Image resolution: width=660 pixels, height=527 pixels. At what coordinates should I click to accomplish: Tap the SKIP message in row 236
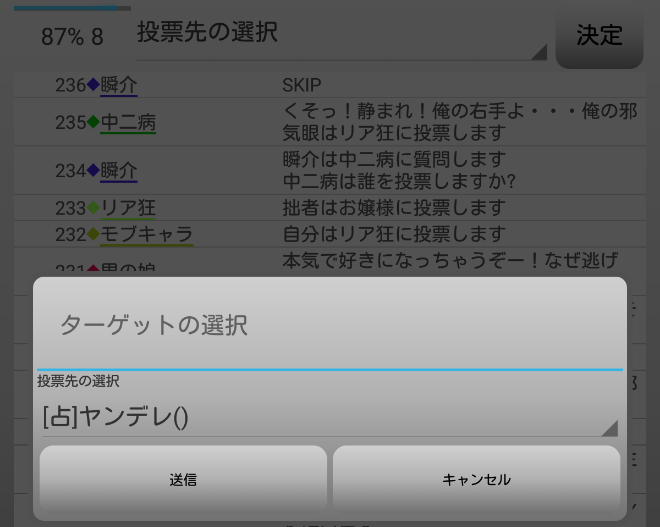(302, 86)
